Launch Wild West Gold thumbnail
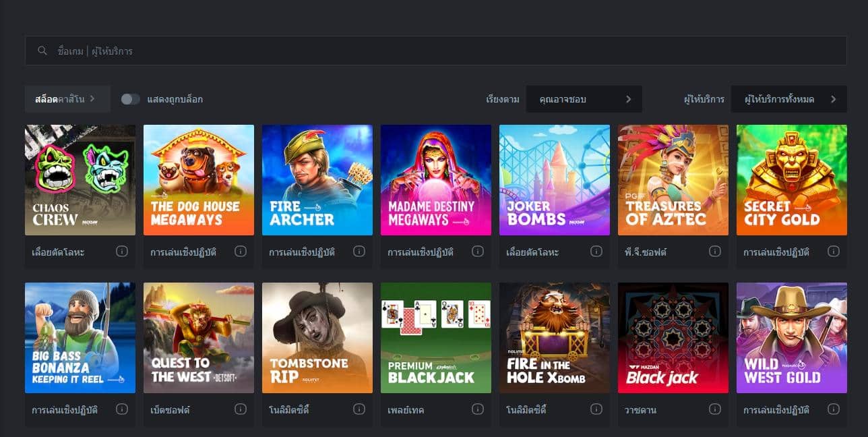This screenshot has width=868, height=437. click(x=792, y=338)
